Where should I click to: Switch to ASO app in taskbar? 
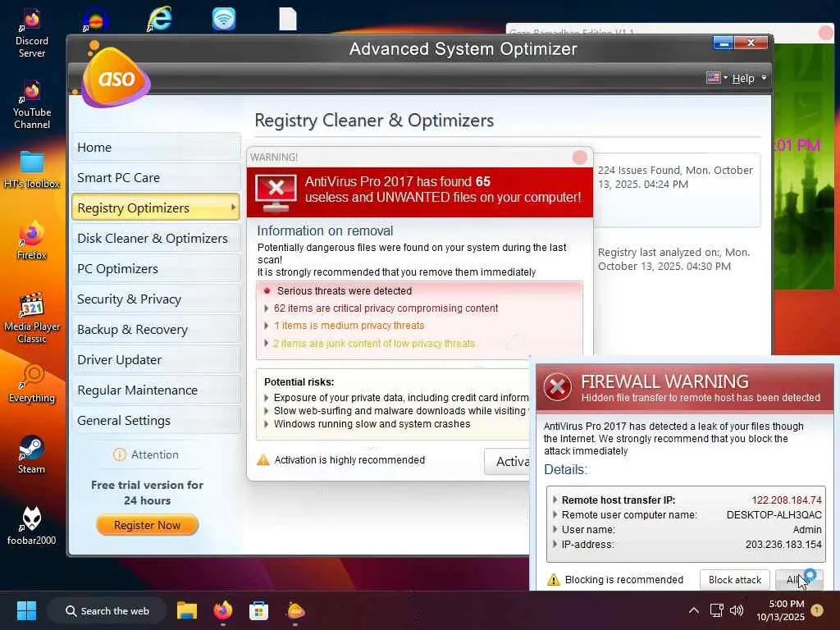click(x=295, y=610)
